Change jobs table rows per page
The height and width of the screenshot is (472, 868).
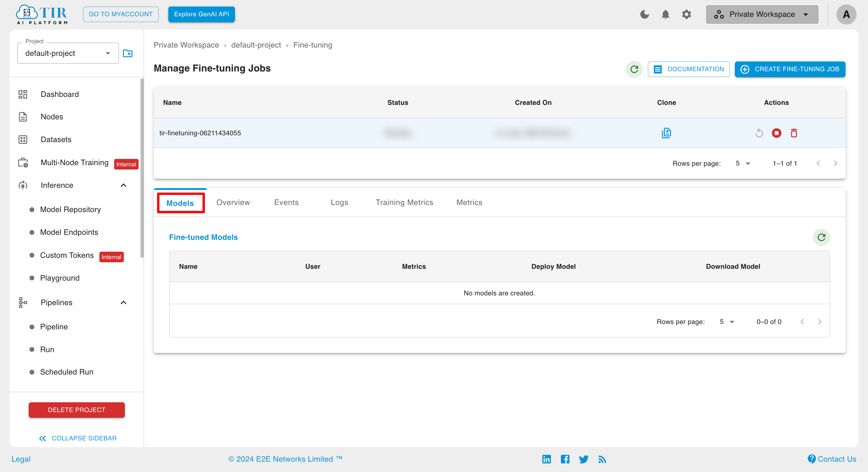[x=743, y=164]
